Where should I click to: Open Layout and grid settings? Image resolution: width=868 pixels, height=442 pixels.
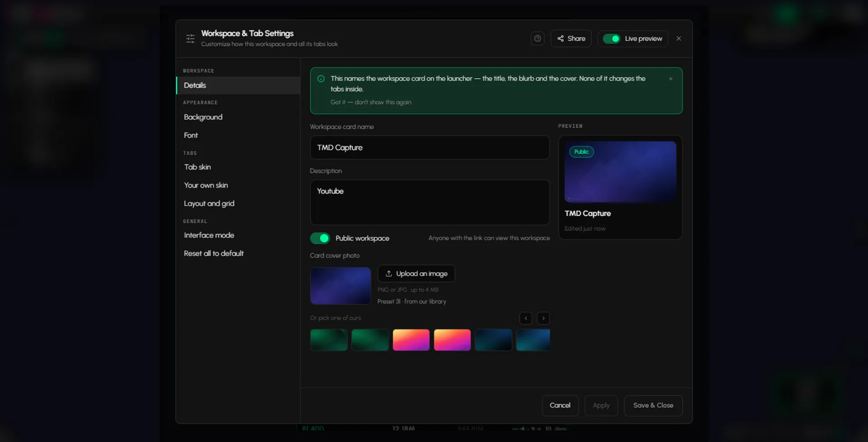point(238,203)
